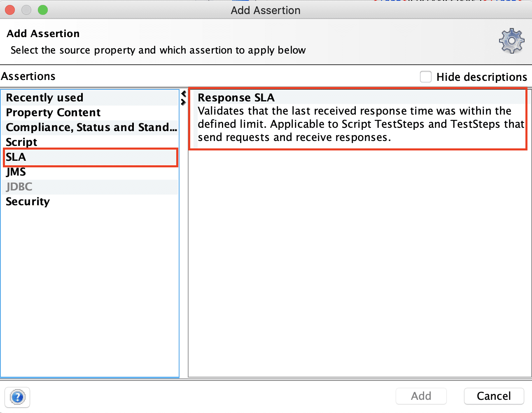
Task: Select the Property Content category
Action: point(90,113)
